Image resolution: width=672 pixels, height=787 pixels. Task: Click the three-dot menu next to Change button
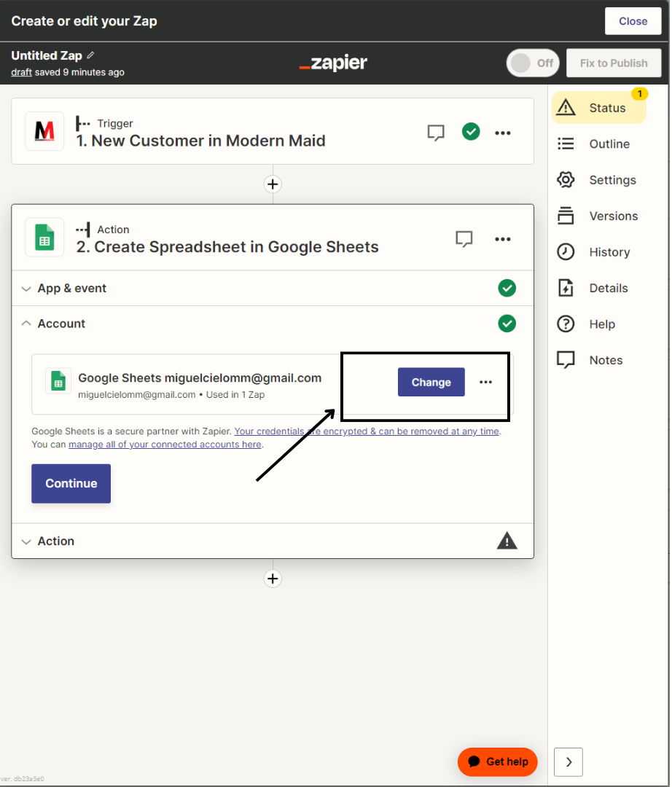485,383
